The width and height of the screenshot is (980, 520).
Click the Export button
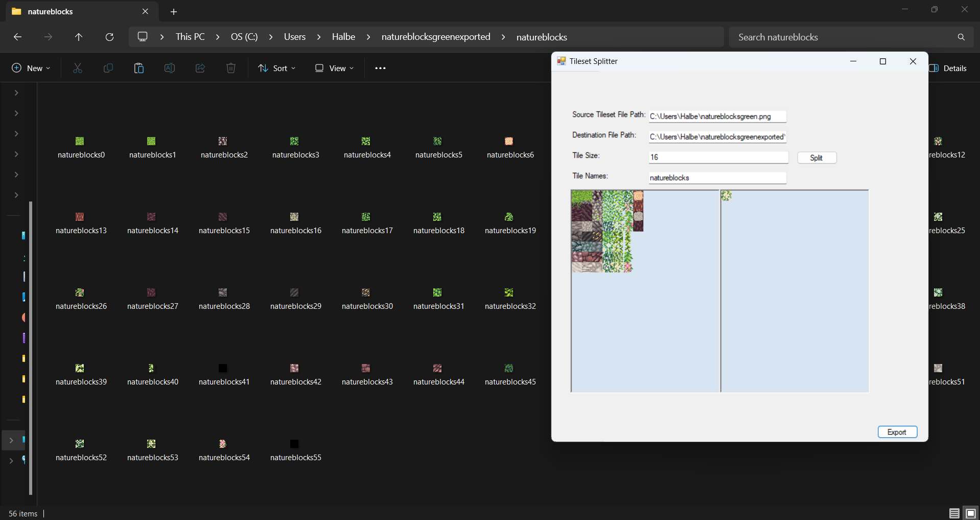pos(897,432)
